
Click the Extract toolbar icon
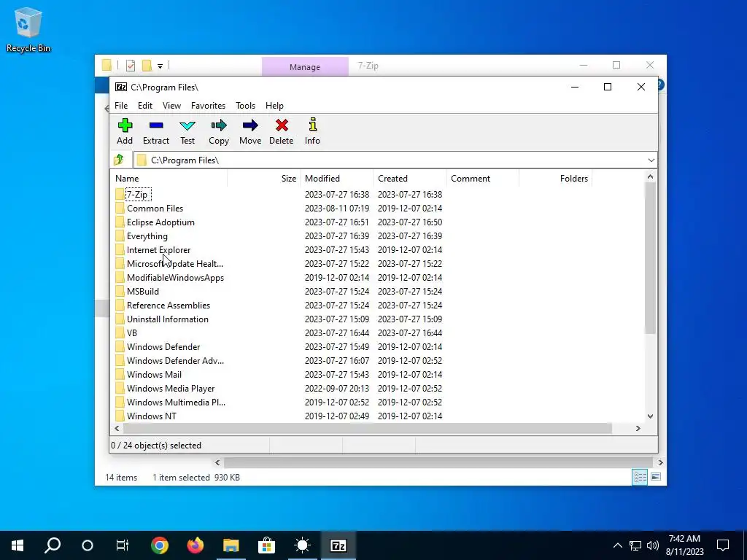click(156, 125)
